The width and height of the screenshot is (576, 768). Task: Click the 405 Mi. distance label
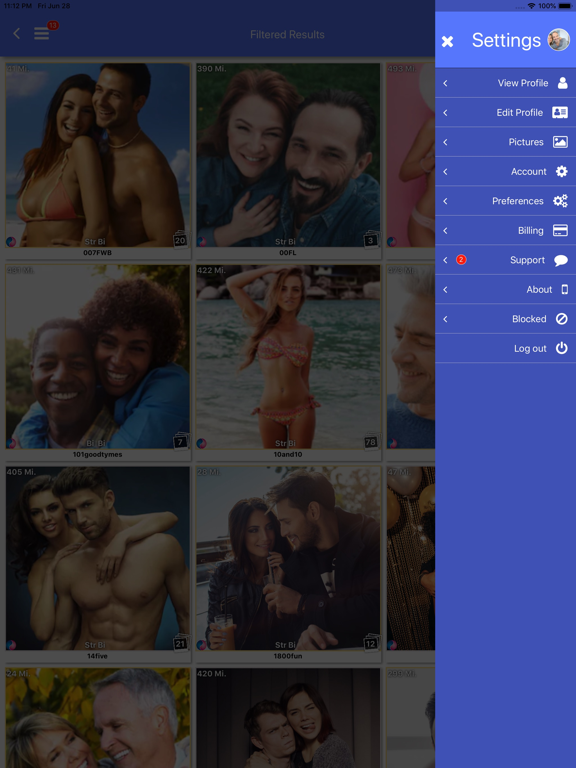[22, 472]
